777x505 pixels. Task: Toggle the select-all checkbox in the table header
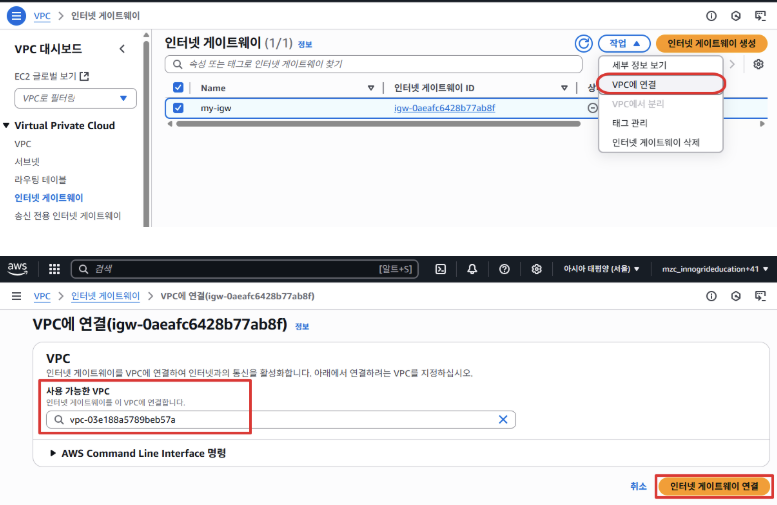click(x=178, y=88)
